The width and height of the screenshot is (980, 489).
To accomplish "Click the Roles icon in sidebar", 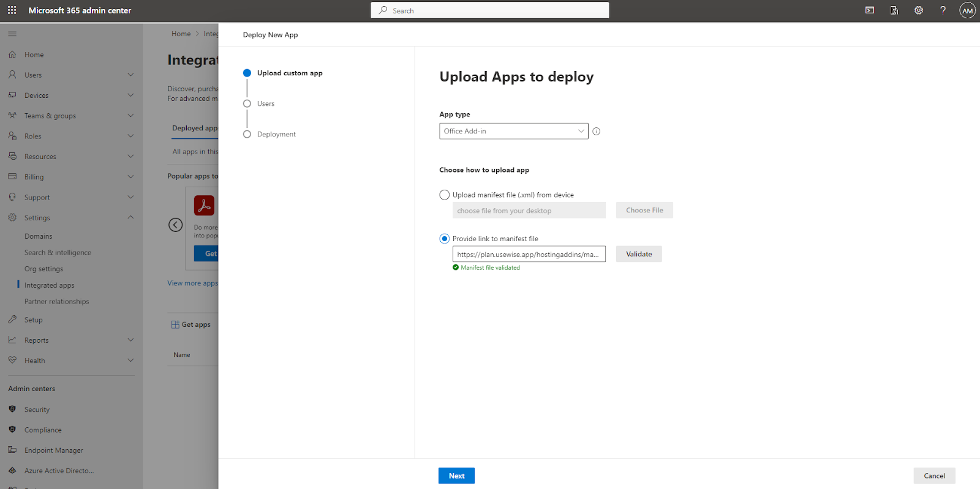I will 12,136.
